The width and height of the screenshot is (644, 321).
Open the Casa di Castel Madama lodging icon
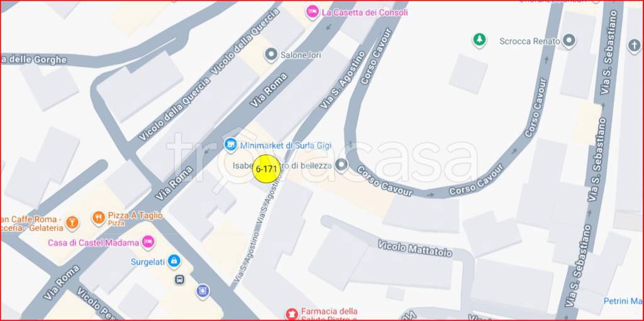tap(148, 242)
